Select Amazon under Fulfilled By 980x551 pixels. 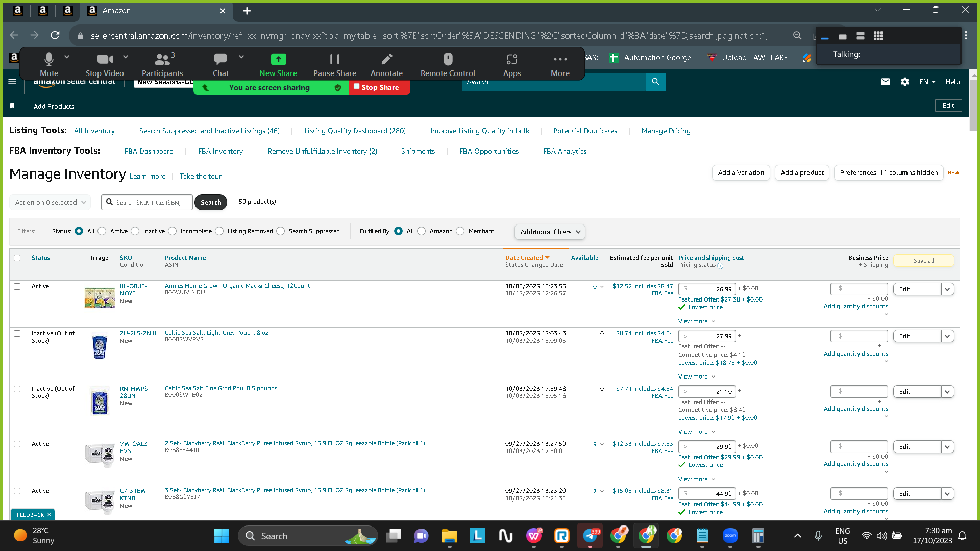point(422,231)
